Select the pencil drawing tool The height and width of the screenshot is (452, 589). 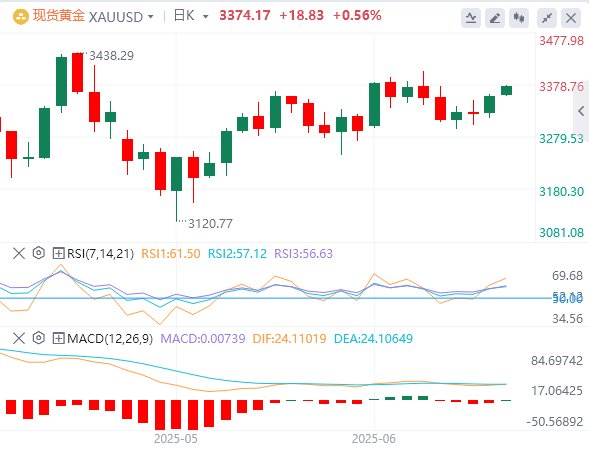[495, 18]
